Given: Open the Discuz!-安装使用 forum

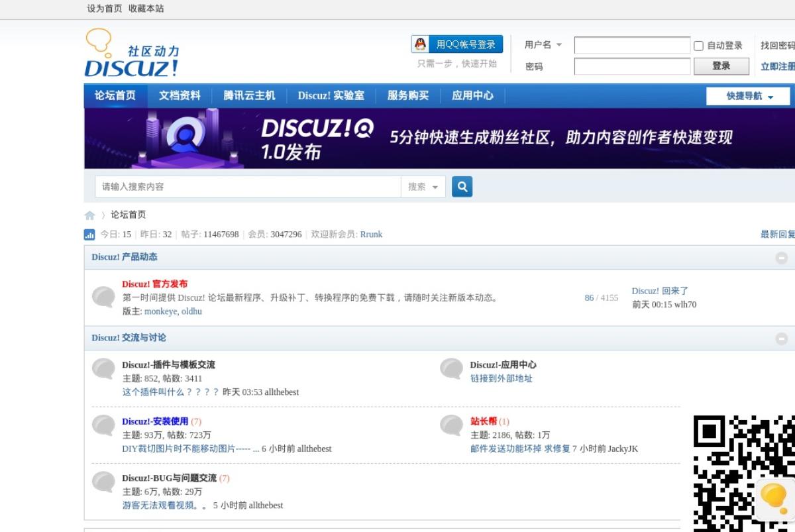Looking at the screenshot, I should (x=155, y=422).
